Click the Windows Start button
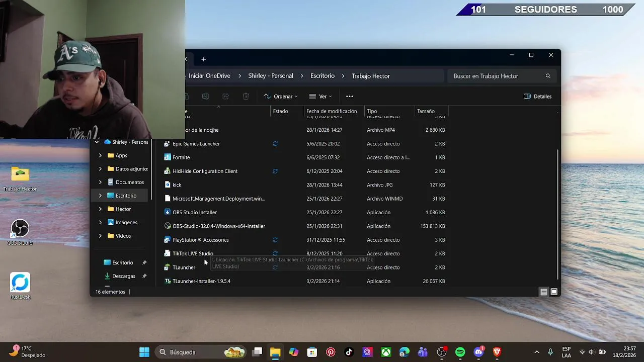Image resolution: width=644 pixels, height=362 pixels. [x=144, y=352]
